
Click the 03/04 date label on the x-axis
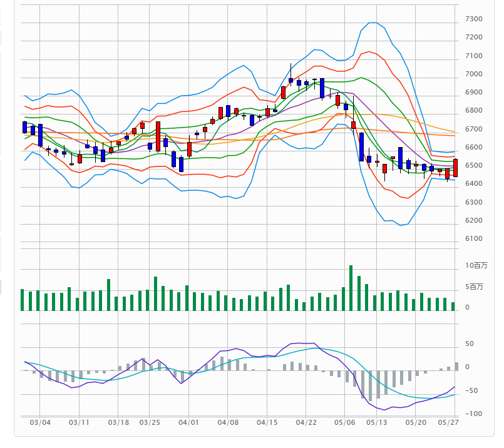point(40,422)
